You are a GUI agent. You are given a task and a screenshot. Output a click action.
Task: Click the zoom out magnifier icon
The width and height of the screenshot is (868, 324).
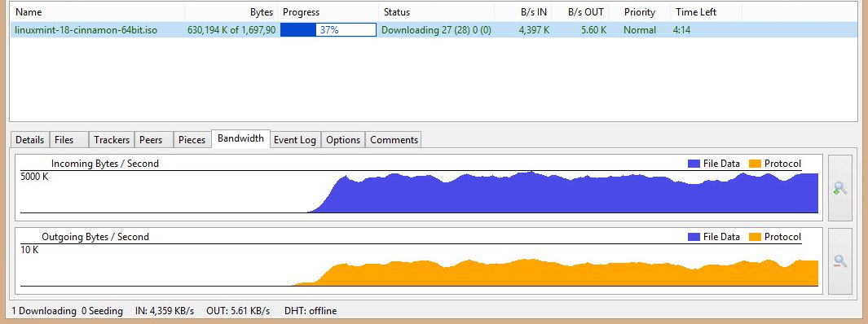pyautogui.click(x=839, y=261)
